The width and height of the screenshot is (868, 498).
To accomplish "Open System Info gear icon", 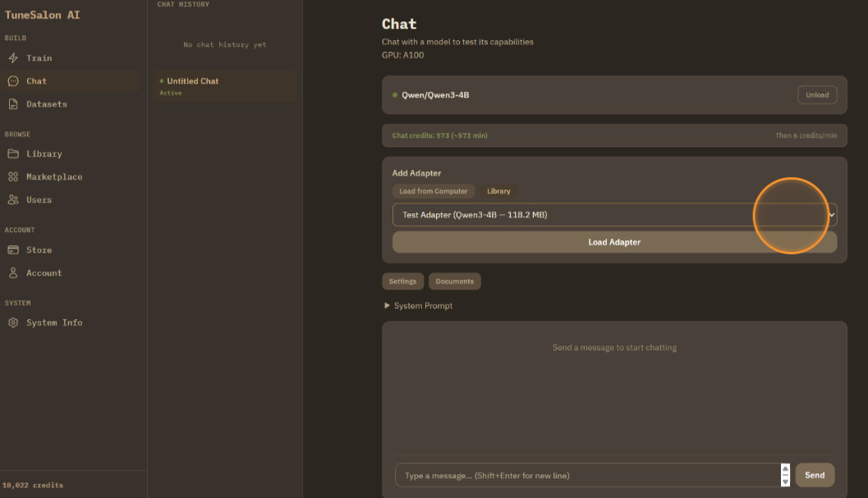I will [13, 323].
